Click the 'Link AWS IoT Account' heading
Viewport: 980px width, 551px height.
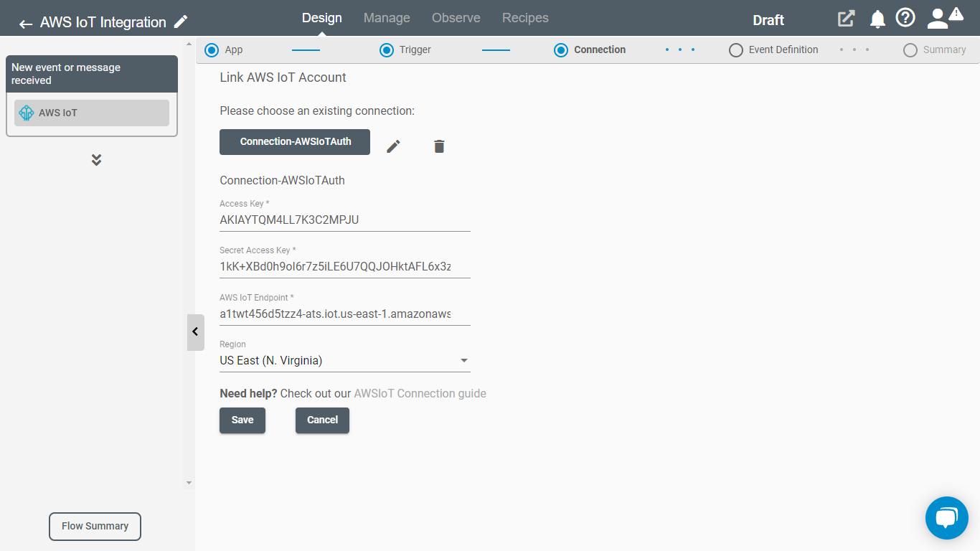point(283,77)
